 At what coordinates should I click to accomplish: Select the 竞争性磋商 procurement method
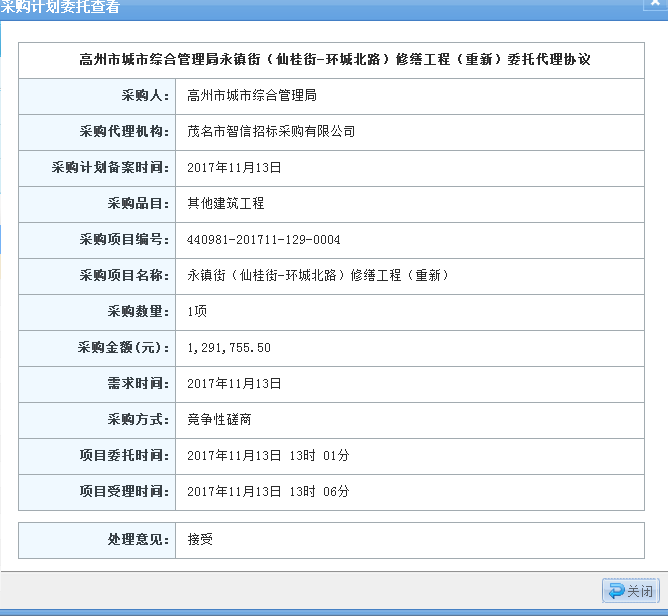tap(219, 419)
